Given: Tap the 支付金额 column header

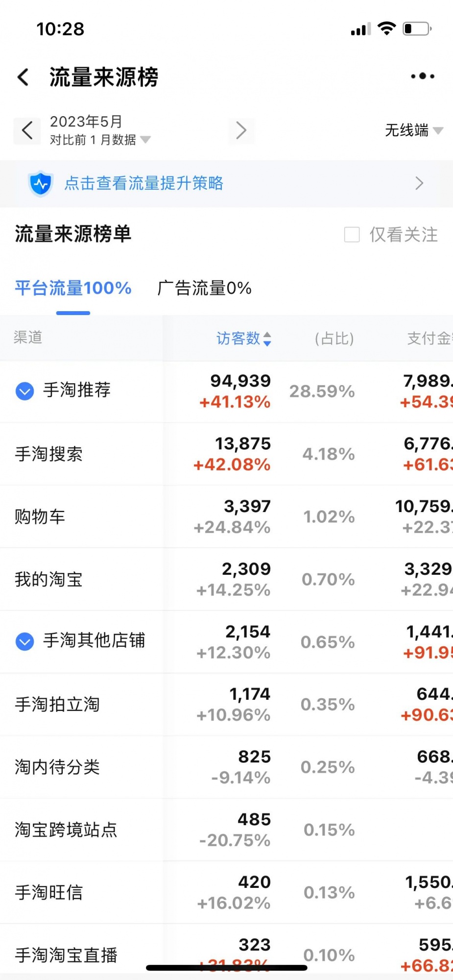Looking at the screenshot, I should pyautogui.click(x=430, y=338).
